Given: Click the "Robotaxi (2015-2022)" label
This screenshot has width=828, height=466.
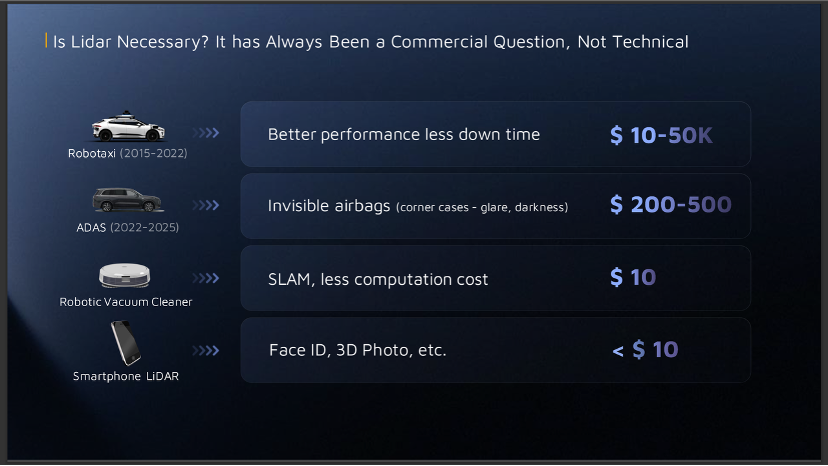Looking at the screenshot, I should click(127, 154).
